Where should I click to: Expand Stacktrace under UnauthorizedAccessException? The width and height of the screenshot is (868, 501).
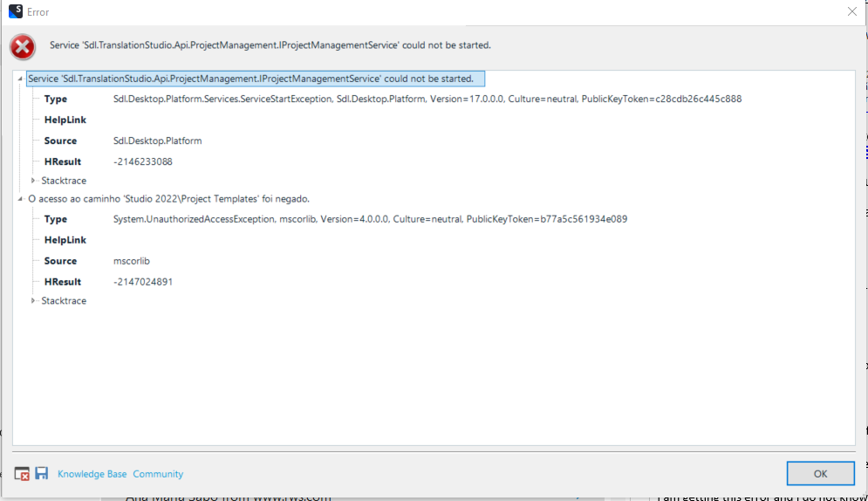(33, 300)
